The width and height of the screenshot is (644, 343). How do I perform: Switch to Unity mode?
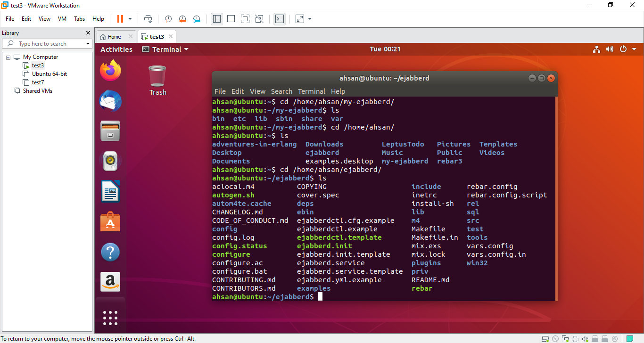point(259,19)
